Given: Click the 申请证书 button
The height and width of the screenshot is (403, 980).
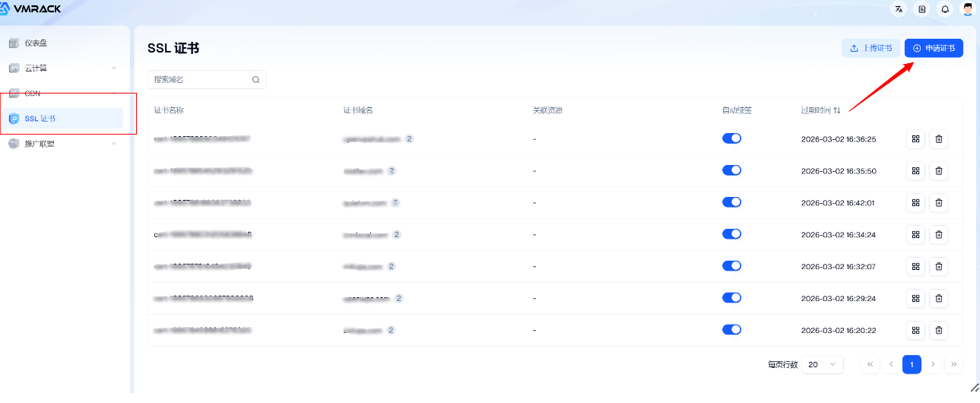Looking at the screenshot, I should pos(934,48).
